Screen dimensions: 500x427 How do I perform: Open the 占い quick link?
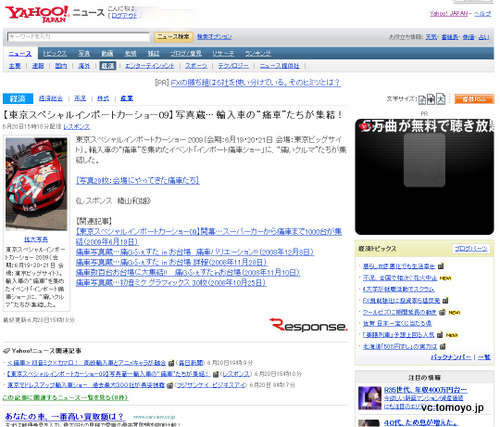click(x=484, y=37)
